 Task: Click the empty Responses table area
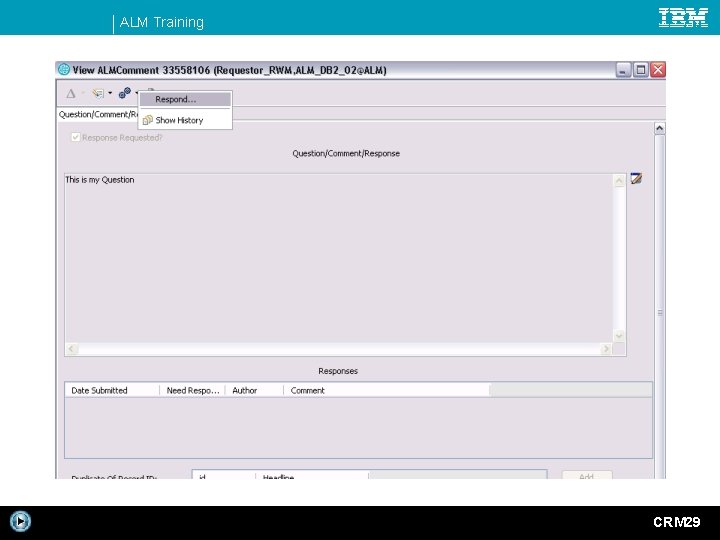pos(358,427)
